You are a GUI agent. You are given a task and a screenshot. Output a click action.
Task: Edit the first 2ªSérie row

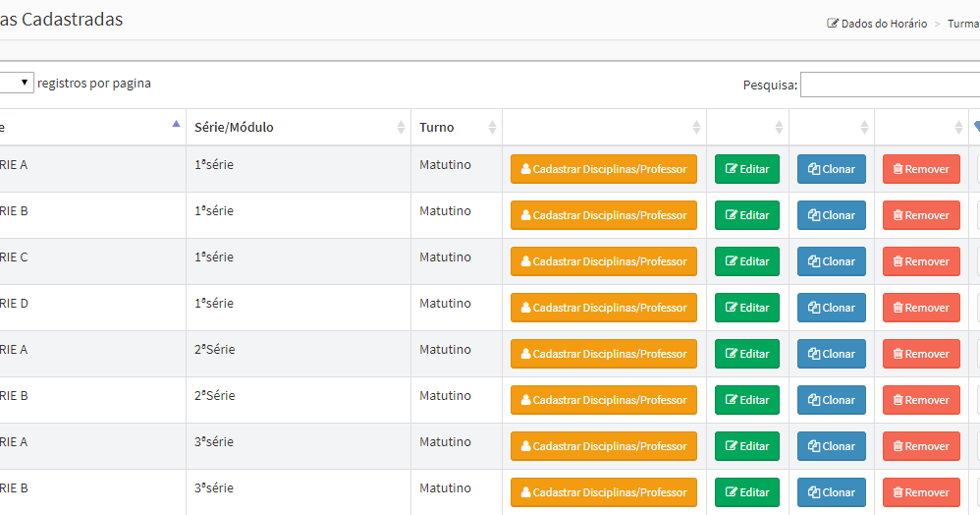click(x=747, y=354)
